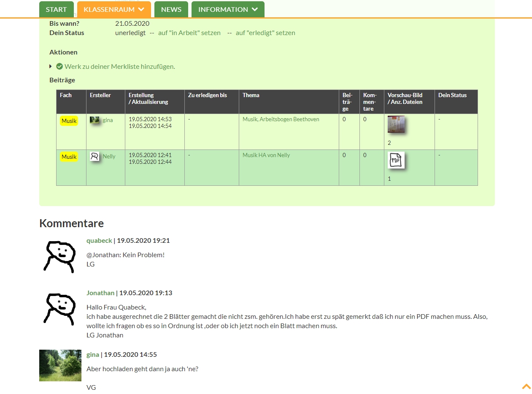Click the PDF file icon in Nelly's row

click(x=396, y=160)
